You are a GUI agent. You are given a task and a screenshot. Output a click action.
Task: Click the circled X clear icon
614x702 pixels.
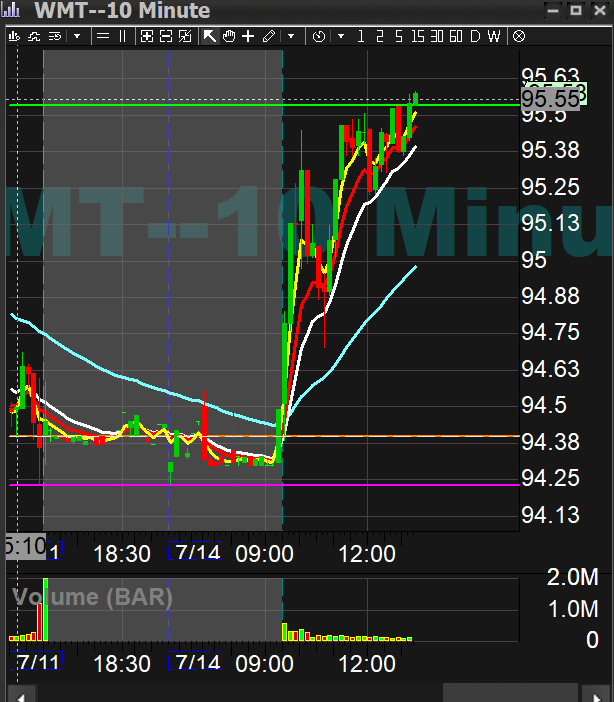pyautogui.click(x=519, y=36)
